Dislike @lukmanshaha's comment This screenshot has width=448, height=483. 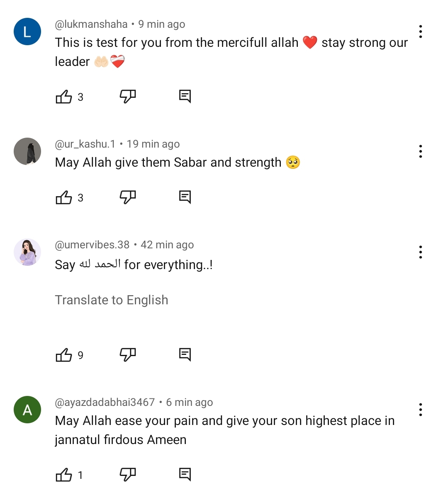[x=128, y=96]
